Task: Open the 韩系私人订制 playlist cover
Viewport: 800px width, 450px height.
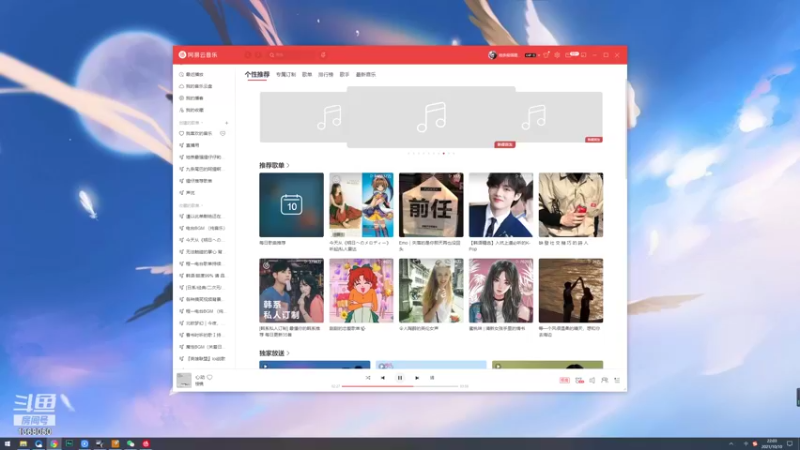Action: (x=291, y=290)
